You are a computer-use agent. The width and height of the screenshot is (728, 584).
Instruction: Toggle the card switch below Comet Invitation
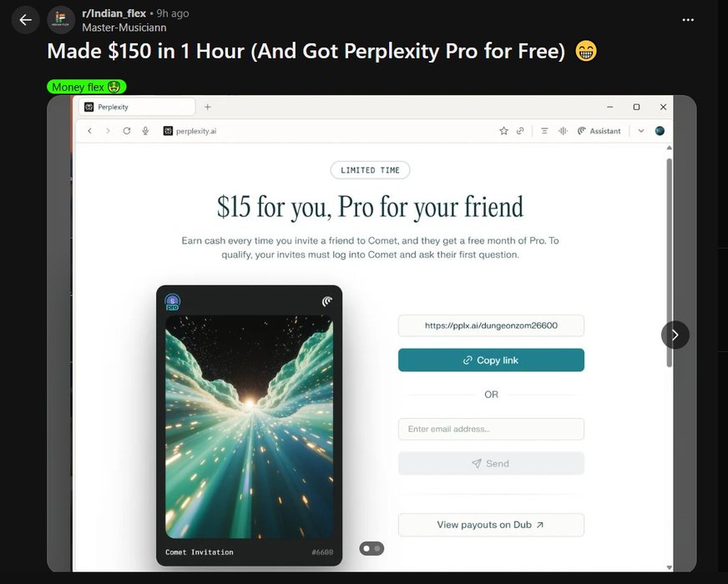coord(372,549)
